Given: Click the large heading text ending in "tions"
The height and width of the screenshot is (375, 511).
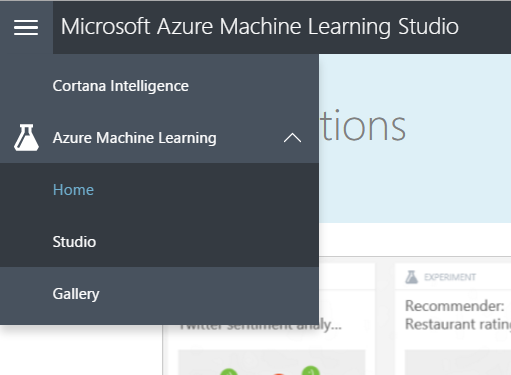Looking at the screenshot, I should tap(363, 126).
